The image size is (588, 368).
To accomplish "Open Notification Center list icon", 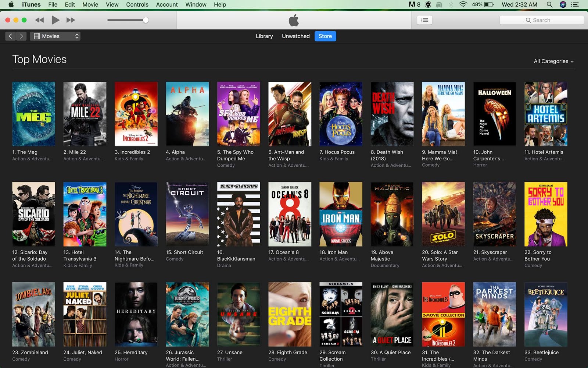I will point(575,4).
